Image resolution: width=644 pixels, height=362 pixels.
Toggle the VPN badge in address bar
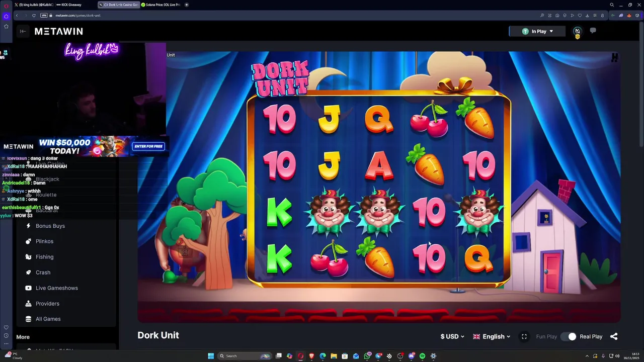pos(44,15)
